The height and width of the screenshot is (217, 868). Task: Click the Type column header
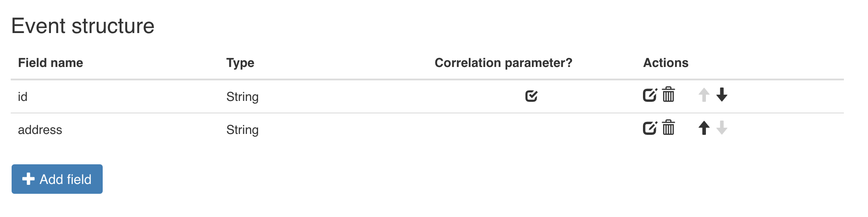pos(240,63)
